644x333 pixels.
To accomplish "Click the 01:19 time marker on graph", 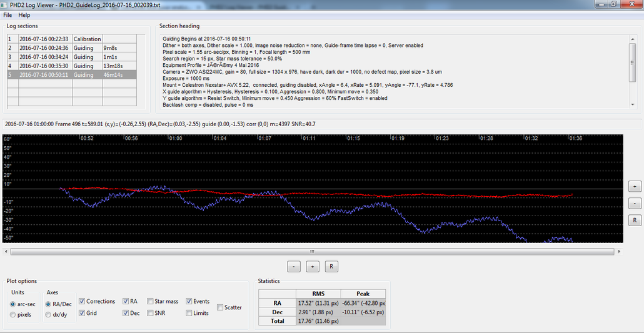I will [x=398, y=139].
